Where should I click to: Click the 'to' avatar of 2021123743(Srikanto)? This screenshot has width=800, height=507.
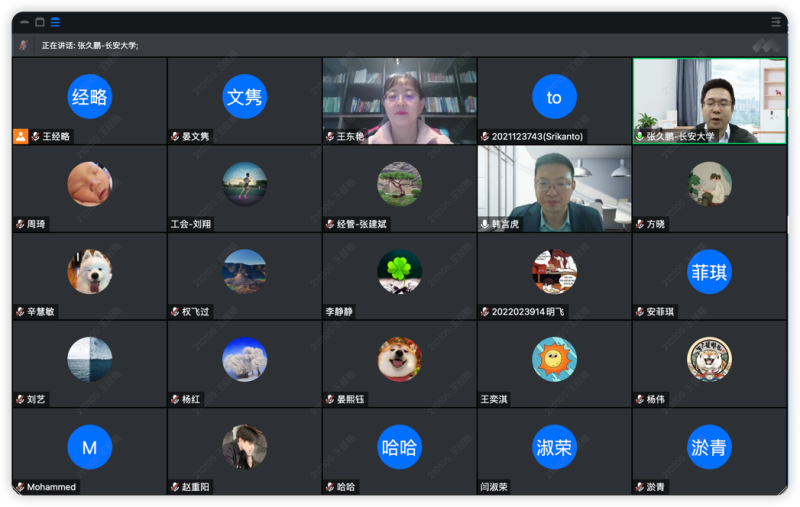coord(554,97)
